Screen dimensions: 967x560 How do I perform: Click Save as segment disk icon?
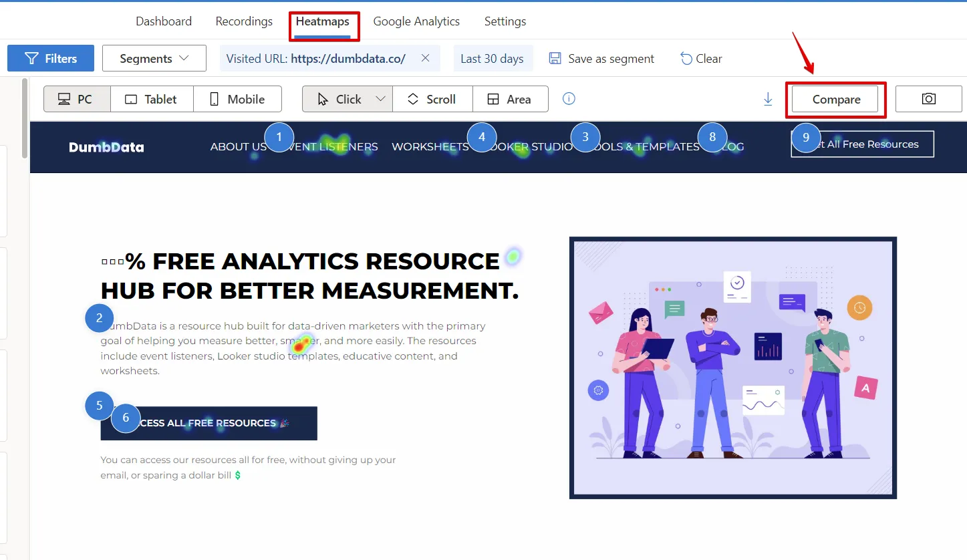click(555, 58)
